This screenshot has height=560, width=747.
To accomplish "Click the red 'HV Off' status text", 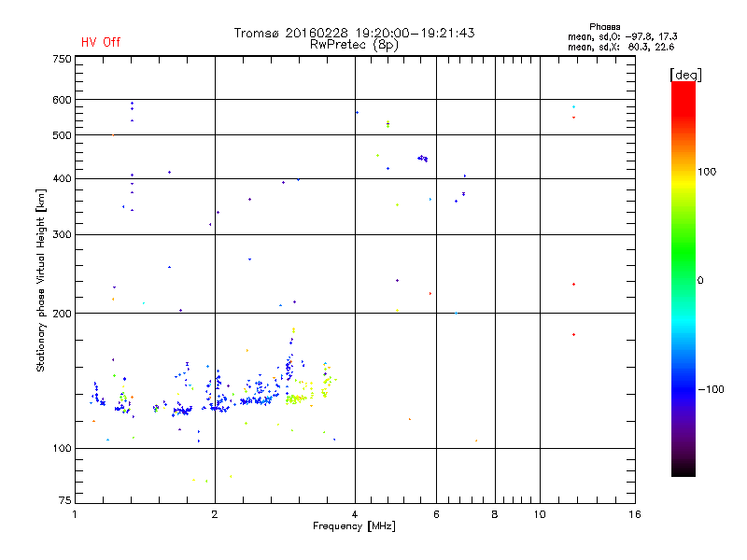I will click(x=101, y=42).
